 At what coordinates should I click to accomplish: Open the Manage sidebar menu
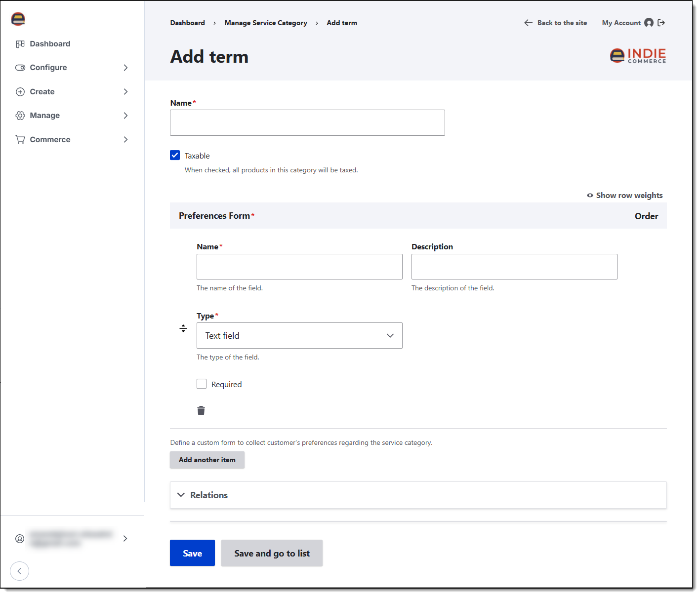tap(72, 116)
